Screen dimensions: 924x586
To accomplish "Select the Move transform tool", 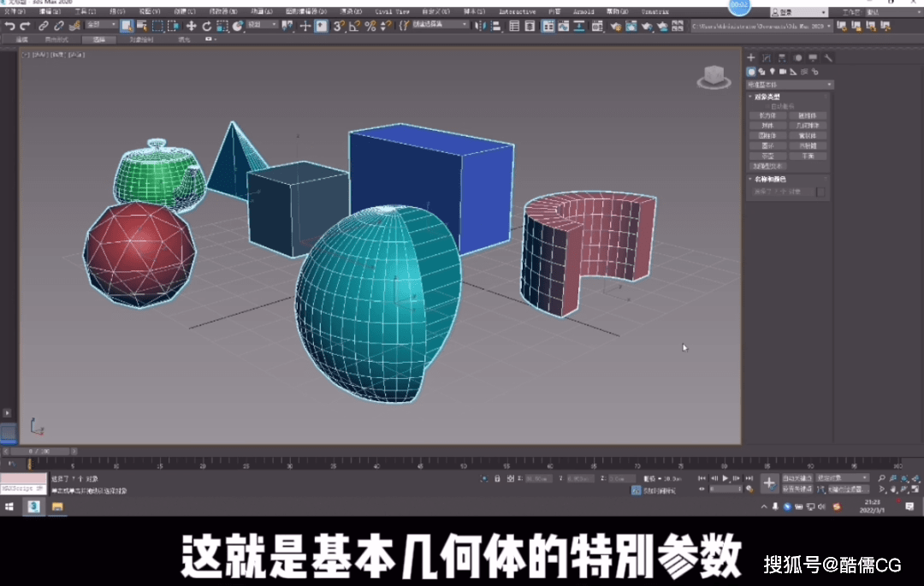I will pyautogui.click(x=191, y=26).
